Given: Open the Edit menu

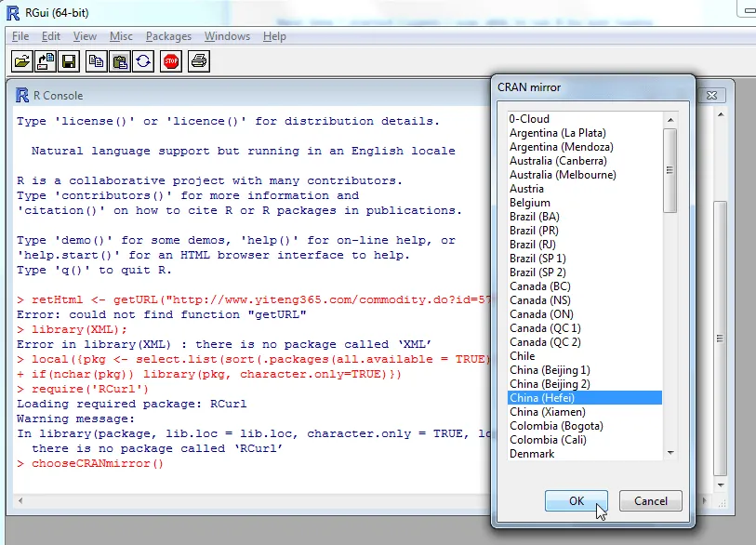Looking at the screenshot, I should (50, 36).
